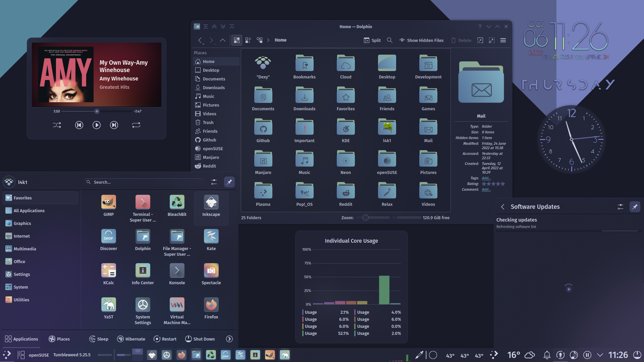Switch Dolphin to icons view mode
The width and height of the screenshot is (644, 362).
point(237,40)
